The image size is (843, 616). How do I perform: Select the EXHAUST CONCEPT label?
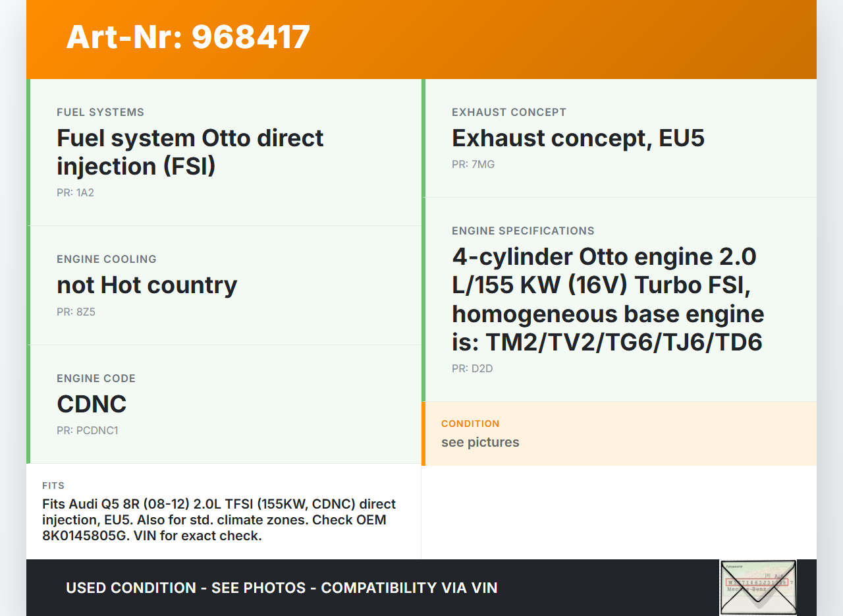(508, 112)
